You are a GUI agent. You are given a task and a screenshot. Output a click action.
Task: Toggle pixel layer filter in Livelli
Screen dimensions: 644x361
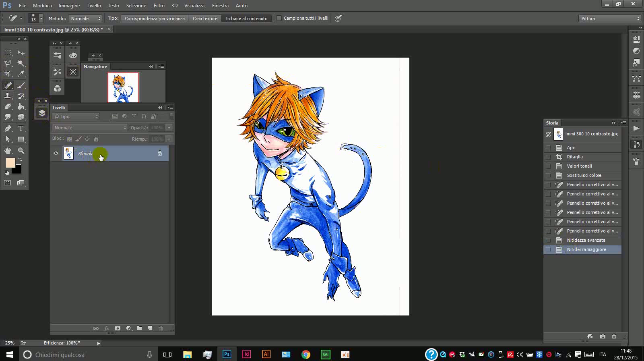tap(115, 116)
